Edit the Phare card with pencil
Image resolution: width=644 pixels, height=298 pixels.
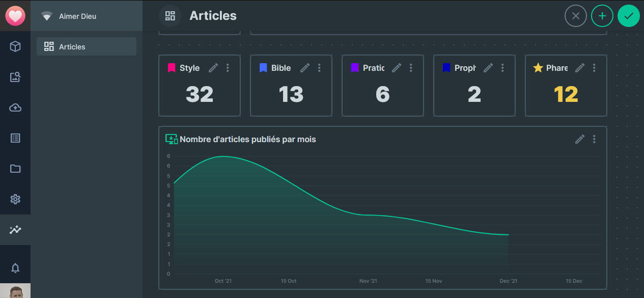click(580, 68)
